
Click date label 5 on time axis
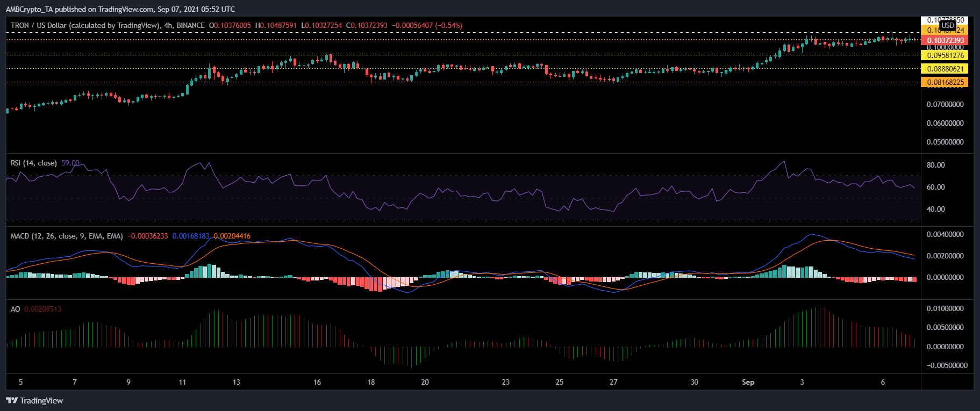[21, 382]
